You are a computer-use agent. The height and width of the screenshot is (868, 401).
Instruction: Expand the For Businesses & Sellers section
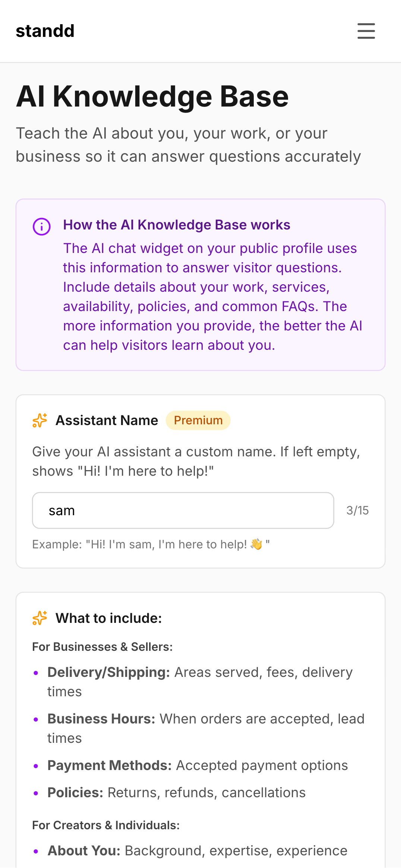click(102, 647)
